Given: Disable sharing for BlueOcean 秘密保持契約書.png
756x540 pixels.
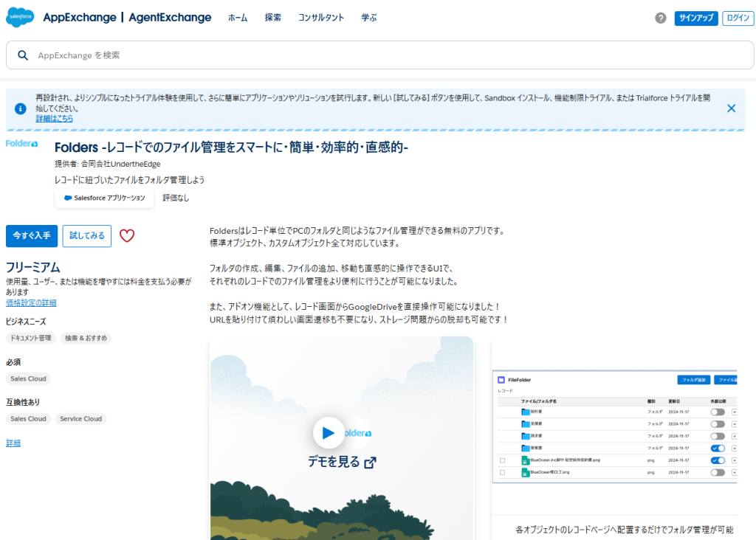Looking at the screenshot, I should (718, 460).
